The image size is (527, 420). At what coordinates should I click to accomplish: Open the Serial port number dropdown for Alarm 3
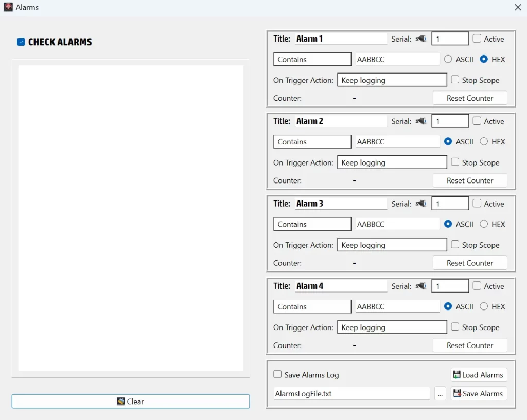point(450,204)
